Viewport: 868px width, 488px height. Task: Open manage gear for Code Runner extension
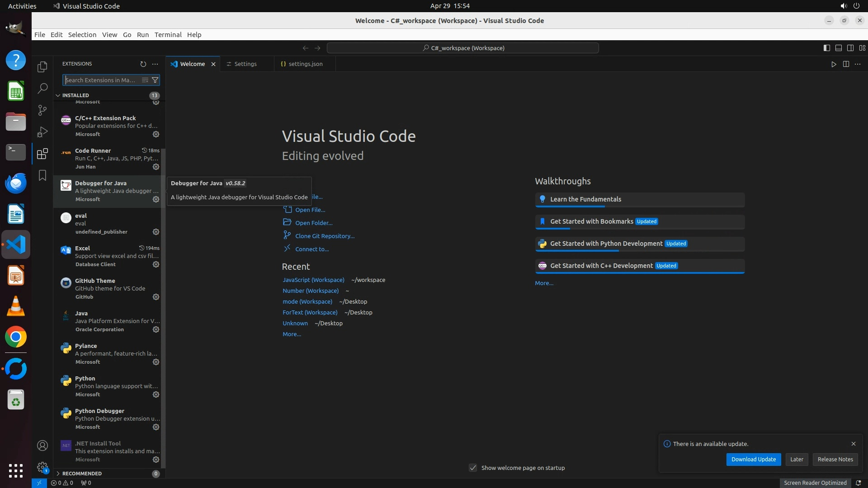[x=156, y=167]
